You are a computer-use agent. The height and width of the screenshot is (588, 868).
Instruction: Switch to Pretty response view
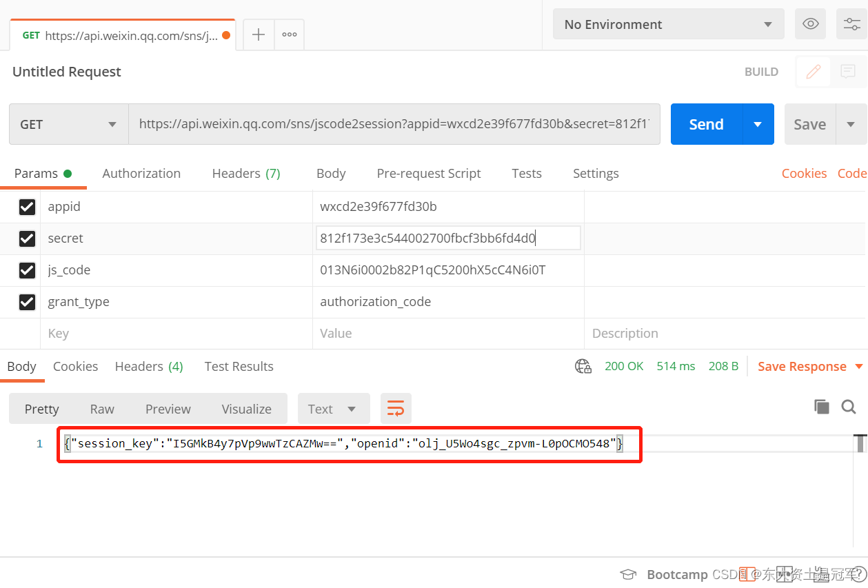click(x=42, y=409)
